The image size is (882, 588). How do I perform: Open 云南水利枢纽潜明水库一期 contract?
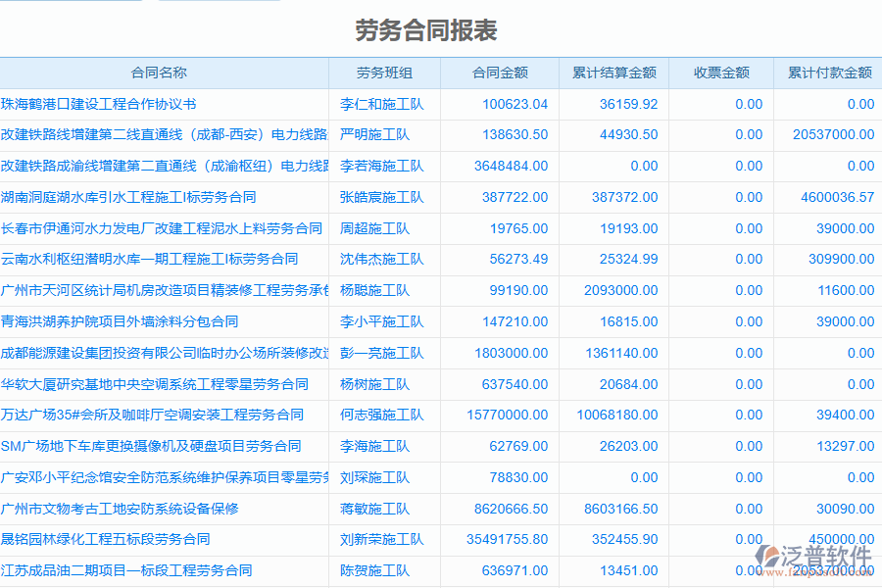[152, 260]
